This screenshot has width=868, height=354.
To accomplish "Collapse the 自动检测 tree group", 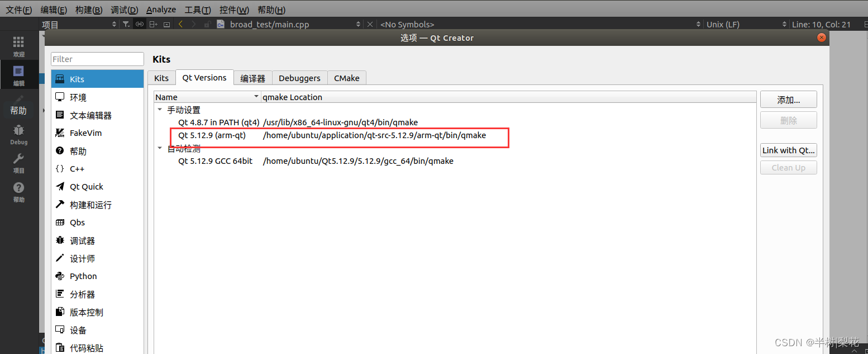I will pyautogui.click(x=160, y=148).
